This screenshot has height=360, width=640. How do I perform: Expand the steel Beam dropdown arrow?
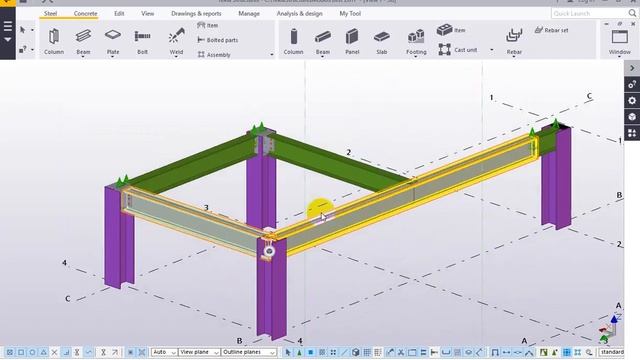(x=83, y=57)
